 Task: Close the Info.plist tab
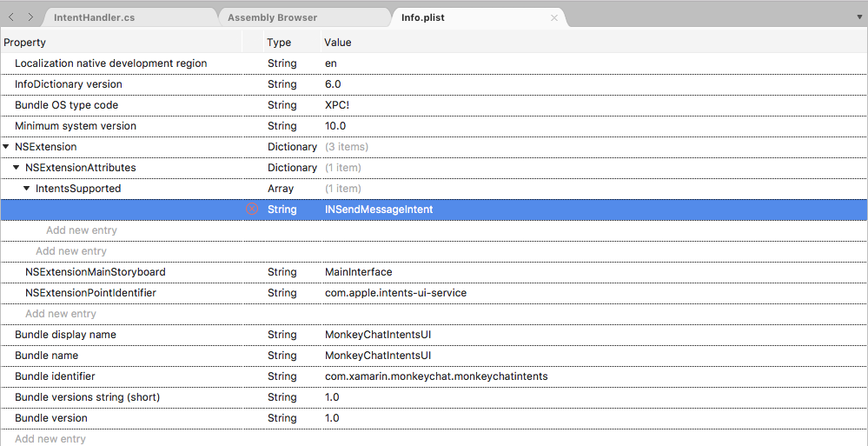point(554,17)
